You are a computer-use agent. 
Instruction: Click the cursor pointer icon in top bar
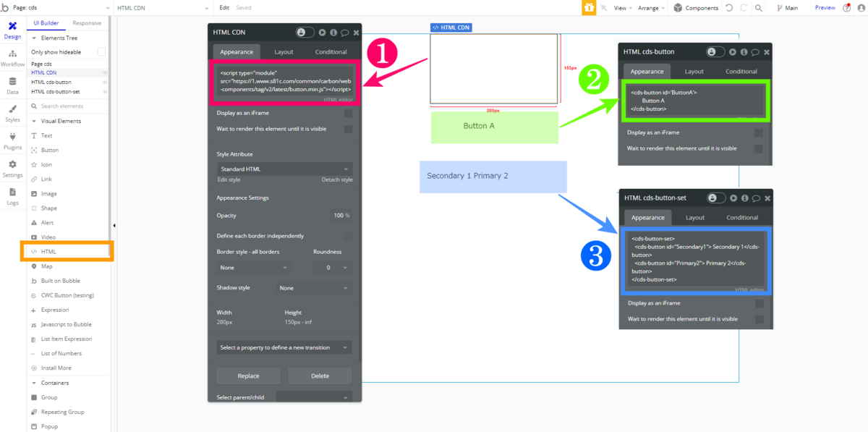point(604,7)
